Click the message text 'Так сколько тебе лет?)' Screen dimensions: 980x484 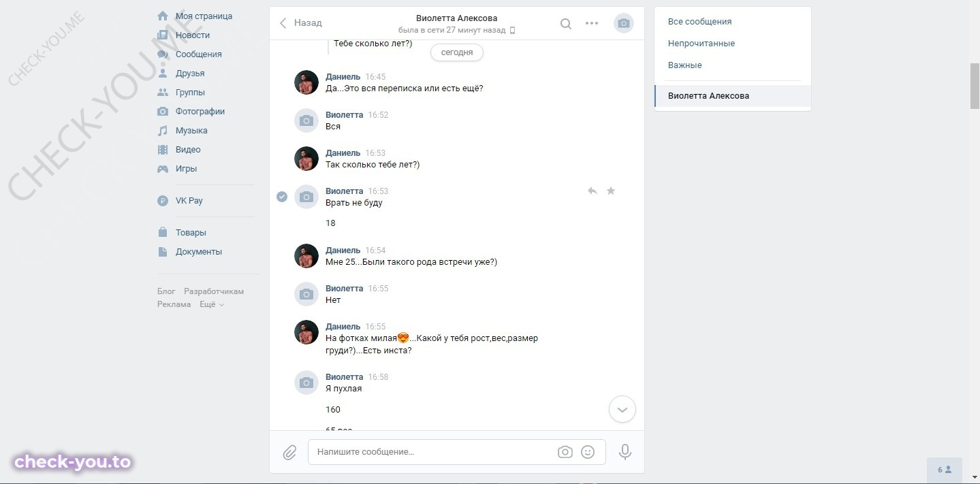(x=373, y=165)
